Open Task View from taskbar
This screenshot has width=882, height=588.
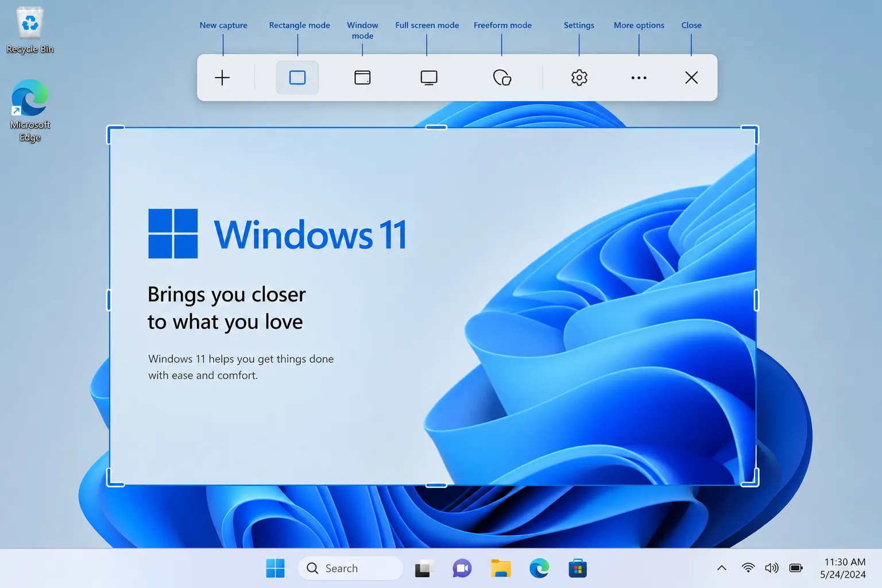[423, 568]
